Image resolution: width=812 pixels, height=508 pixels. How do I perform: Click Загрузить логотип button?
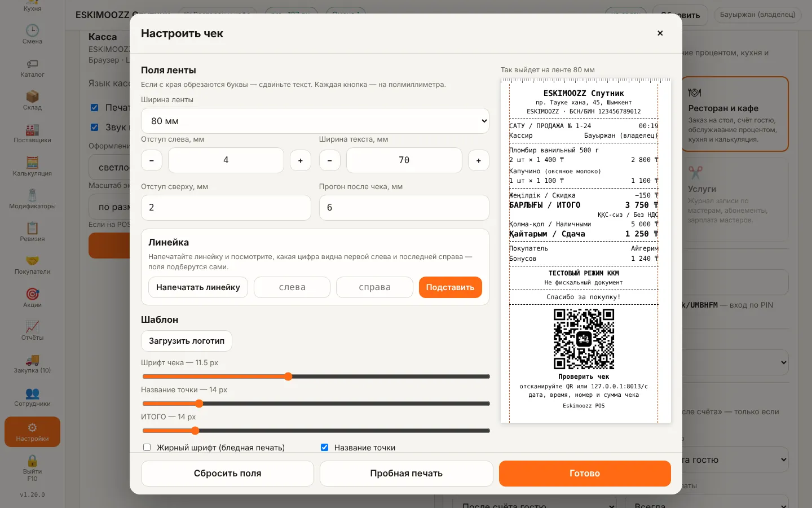pos(187,341)
